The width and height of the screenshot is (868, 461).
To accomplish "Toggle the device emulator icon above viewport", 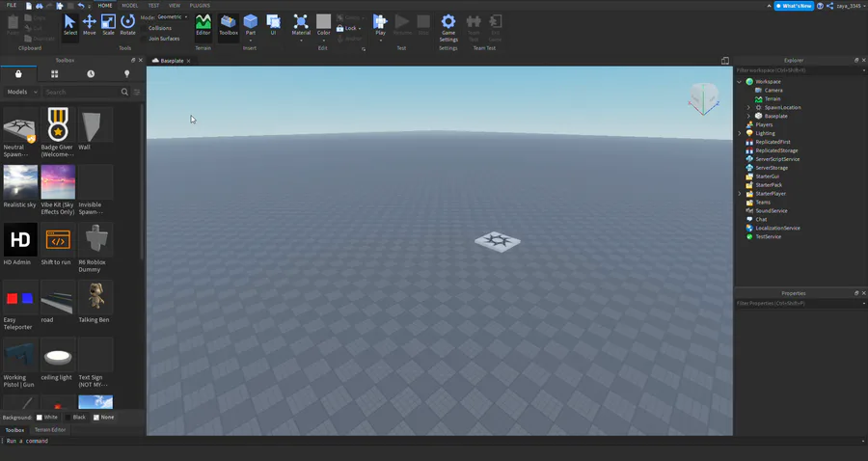I will coord(724,61).
